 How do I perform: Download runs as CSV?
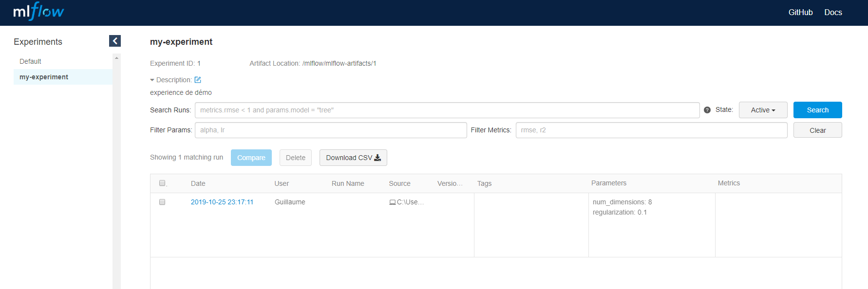[x=353, y=158]
